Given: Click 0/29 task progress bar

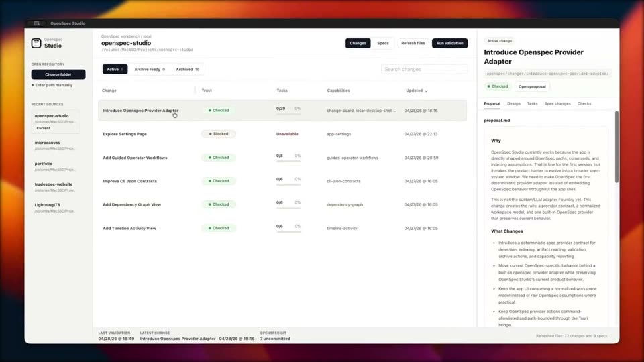Looking at the screenshot, I should 288,114.
